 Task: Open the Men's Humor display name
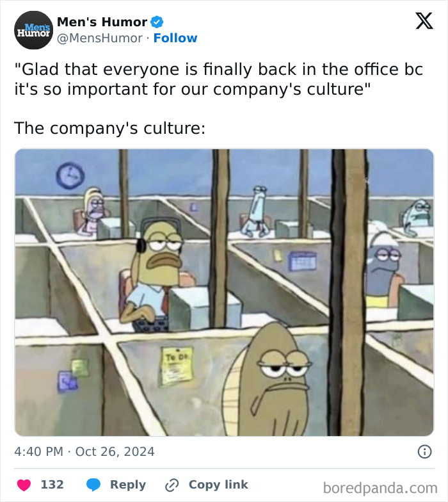[102, 22]
